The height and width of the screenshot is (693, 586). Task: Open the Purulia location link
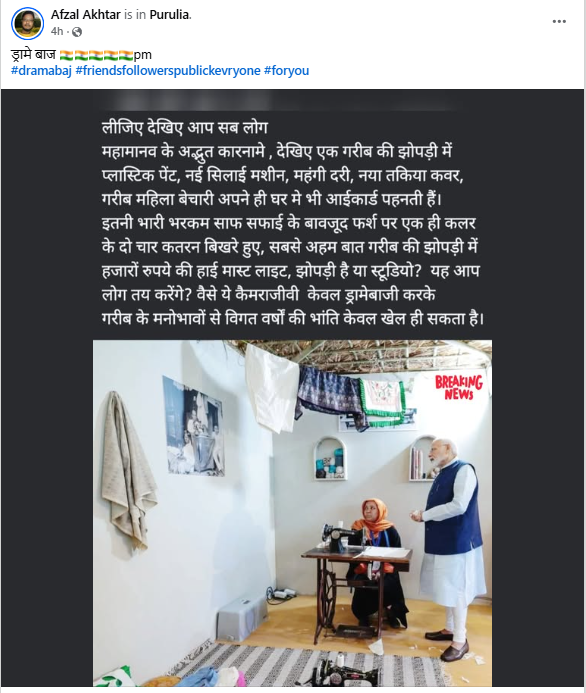point(170,15)
